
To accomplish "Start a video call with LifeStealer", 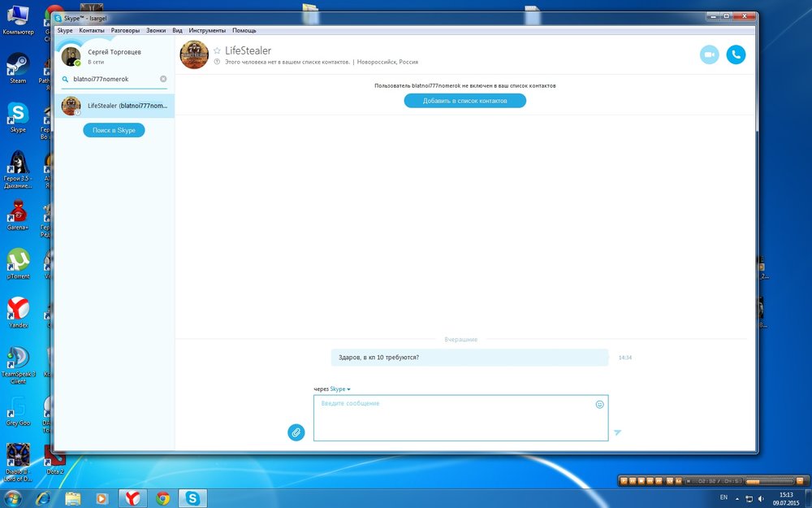I will [709, 54].
